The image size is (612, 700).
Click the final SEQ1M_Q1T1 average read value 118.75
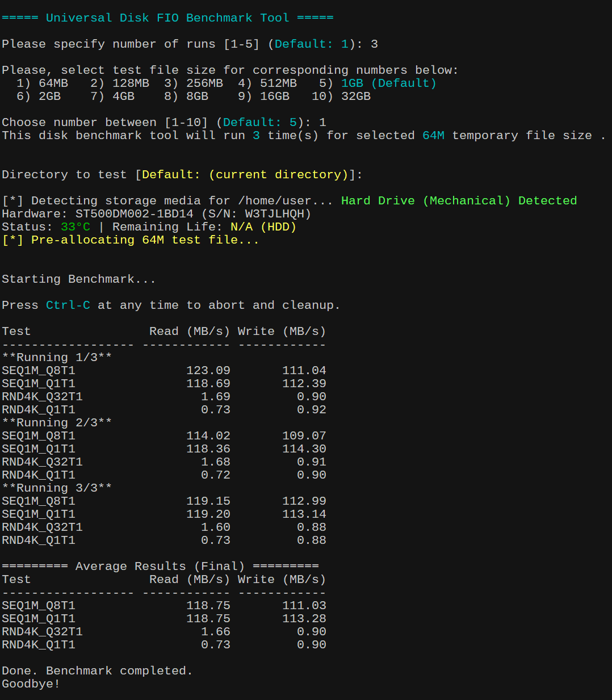click(208, 618)
